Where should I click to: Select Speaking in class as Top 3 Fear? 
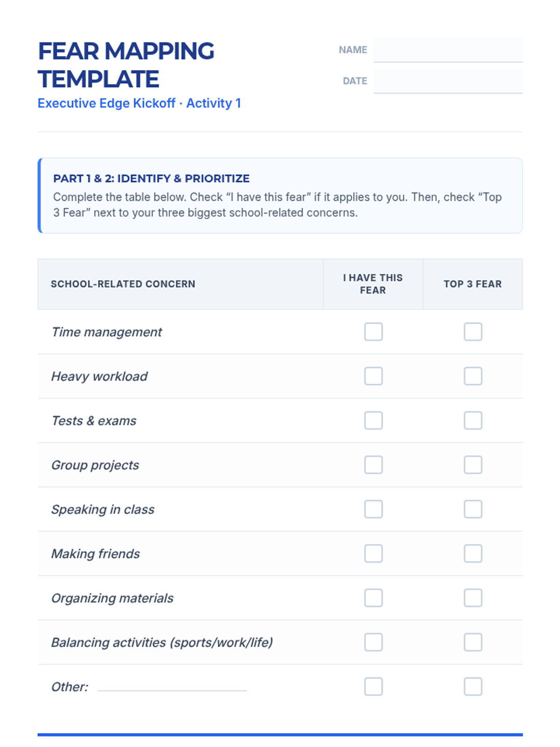click(x=473, y=509)
